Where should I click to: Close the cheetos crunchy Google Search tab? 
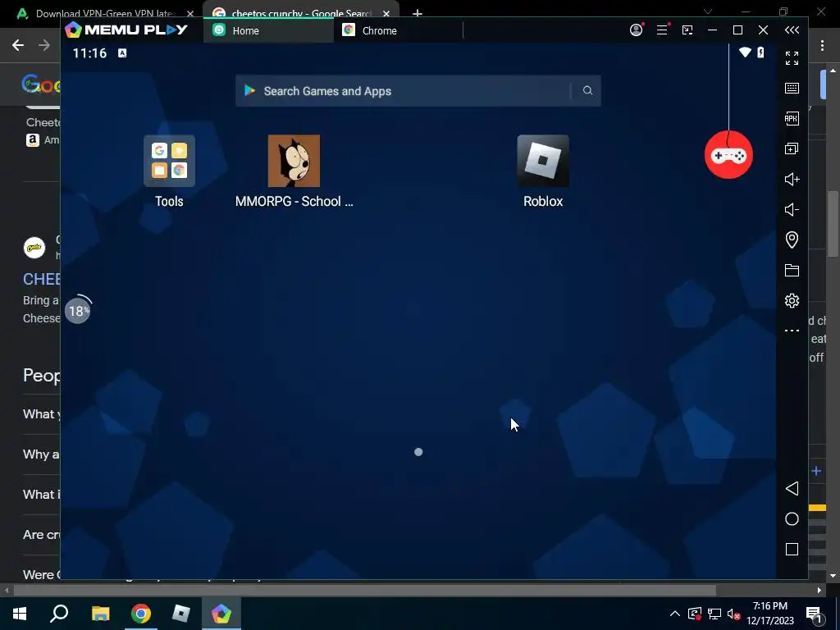tap(386, 13)
